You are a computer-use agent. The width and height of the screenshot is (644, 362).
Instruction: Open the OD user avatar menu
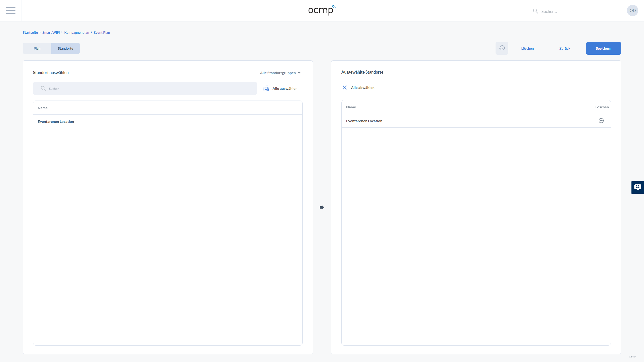(x=632, y=10)
